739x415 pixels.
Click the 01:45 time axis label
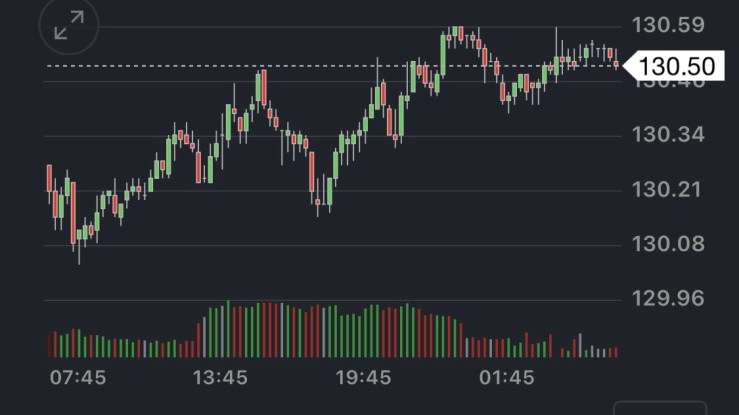pos(506,378)
